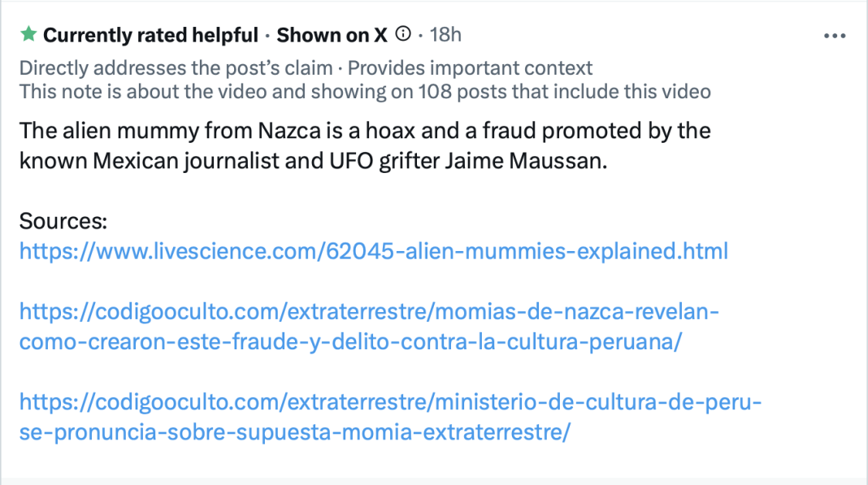Click the Shown on X status text

[332, 35]
